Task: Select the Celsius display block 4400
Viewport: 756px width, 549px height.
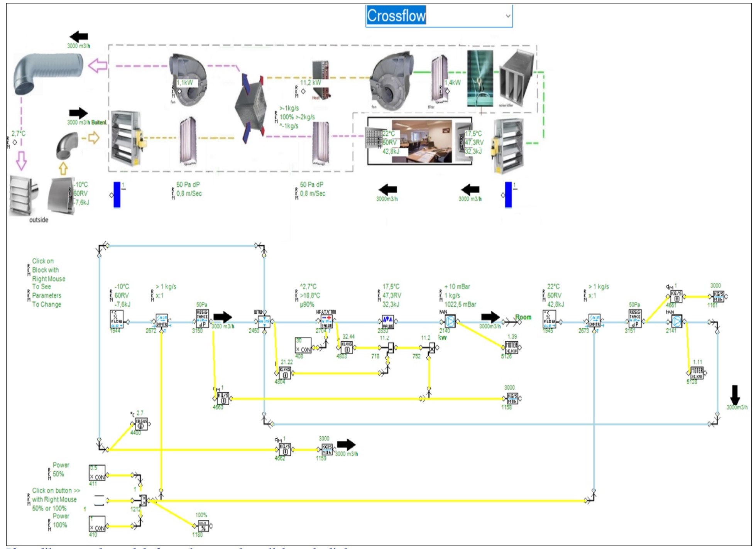Action: pyautogui.click(x=141, y=424)
